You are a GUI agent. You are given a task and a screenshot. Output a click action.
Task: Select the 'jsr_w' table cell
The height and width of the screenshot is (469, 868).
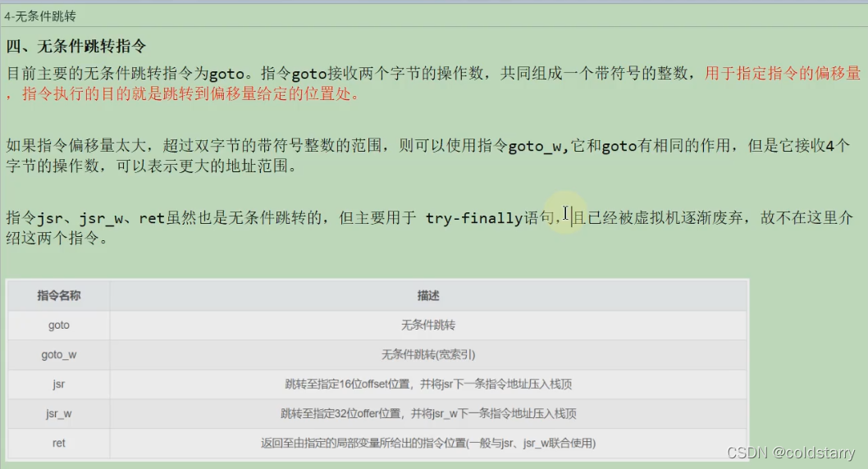click(x=59, y=414)
